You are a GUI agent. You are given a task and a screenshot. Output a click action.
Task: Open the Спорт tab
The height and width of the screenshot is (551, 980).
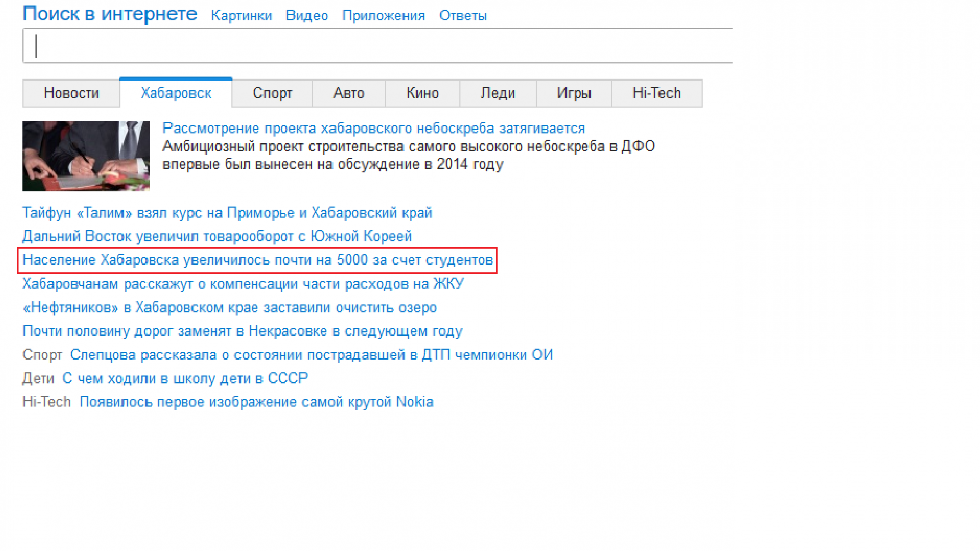coord(272,93)
